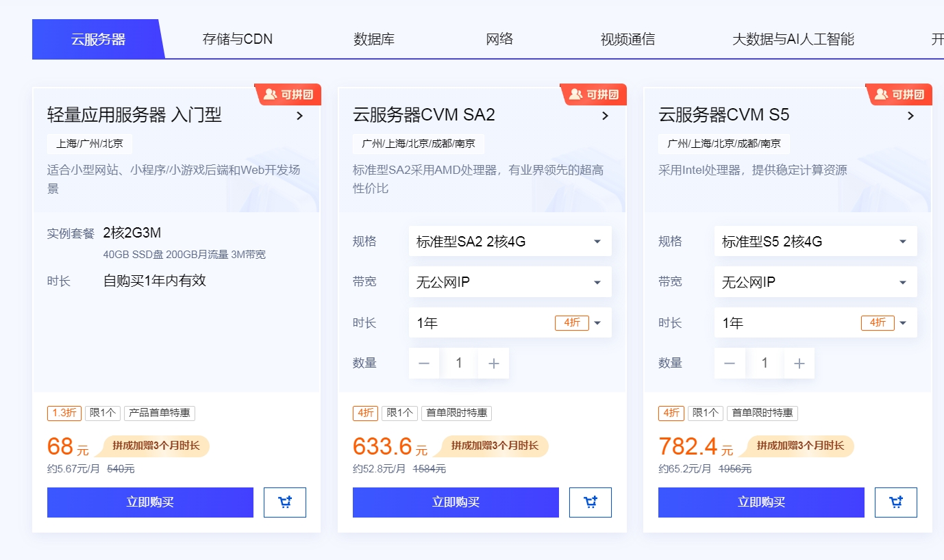The width and height of the screenshot is (944, 560).
Task: Click the 约5.67元/月 monthly price
Action: pyautogui.click(x=73, y=470)
